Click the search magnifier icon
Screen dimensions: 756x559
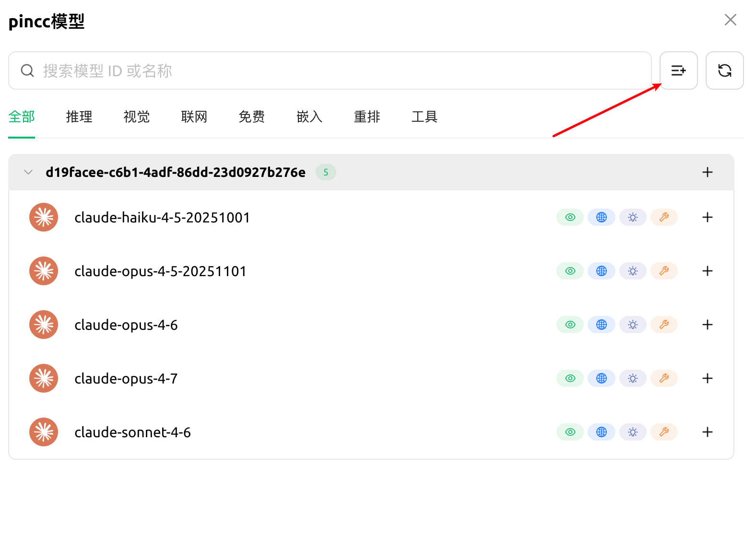coord(27,70)
